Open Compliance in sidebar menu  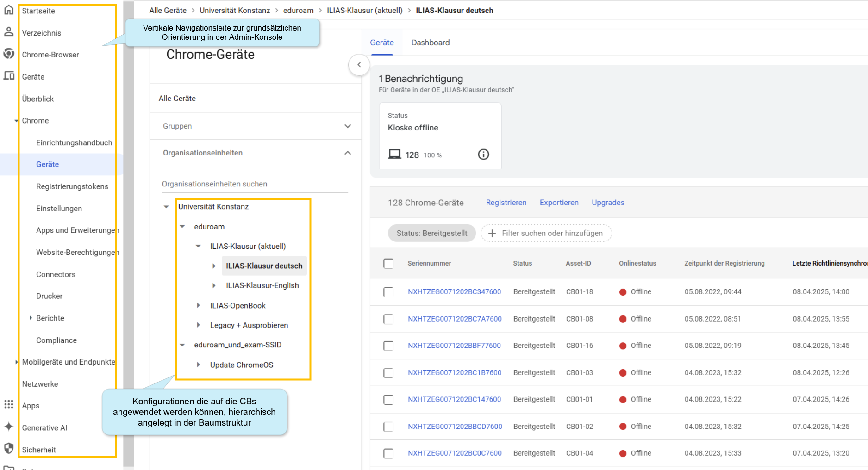point(56,340)
